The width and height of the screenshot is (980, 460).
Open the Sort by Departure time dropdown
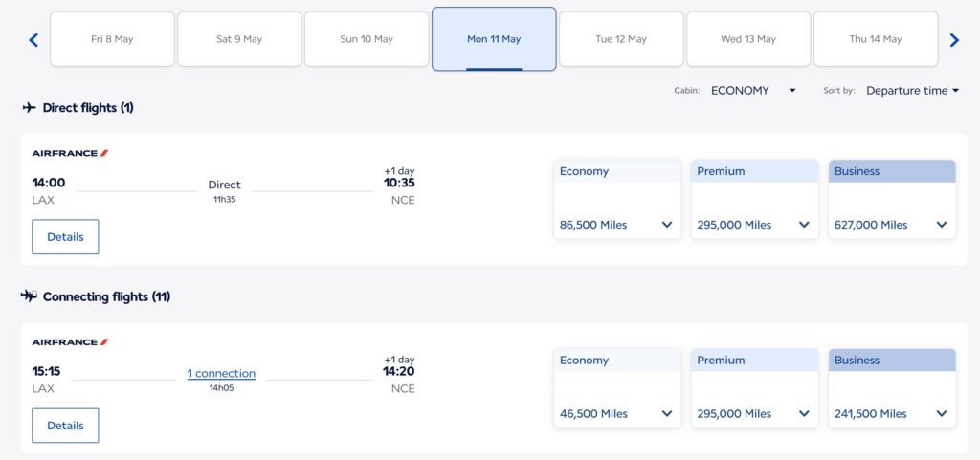coord(912,91)
